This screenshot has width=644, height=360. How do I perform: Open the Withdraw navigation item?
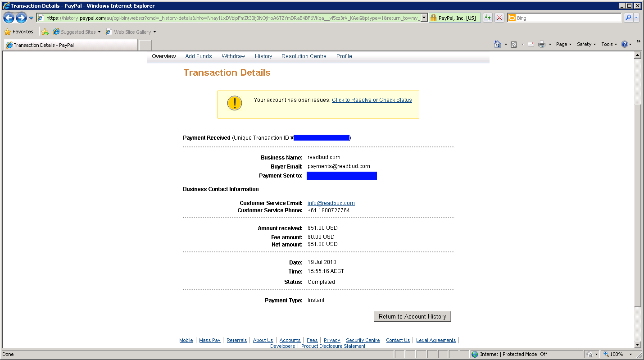[233, 56]
